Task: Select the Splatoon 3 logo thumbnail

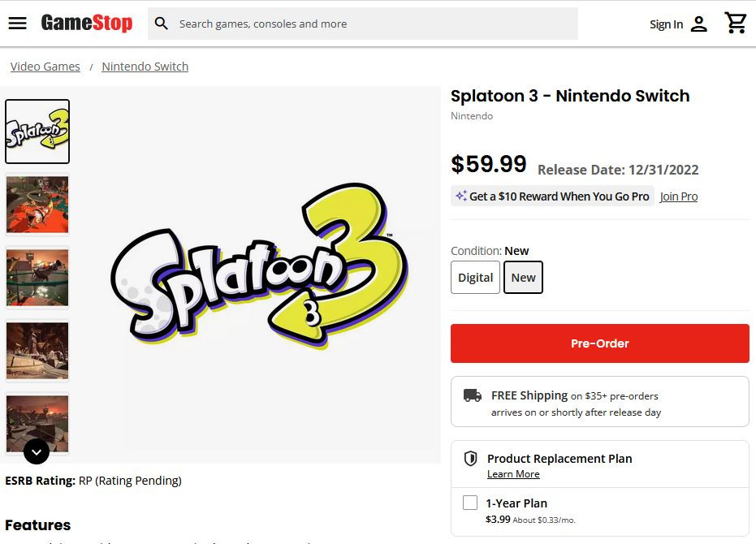Action: pos(37,132)
